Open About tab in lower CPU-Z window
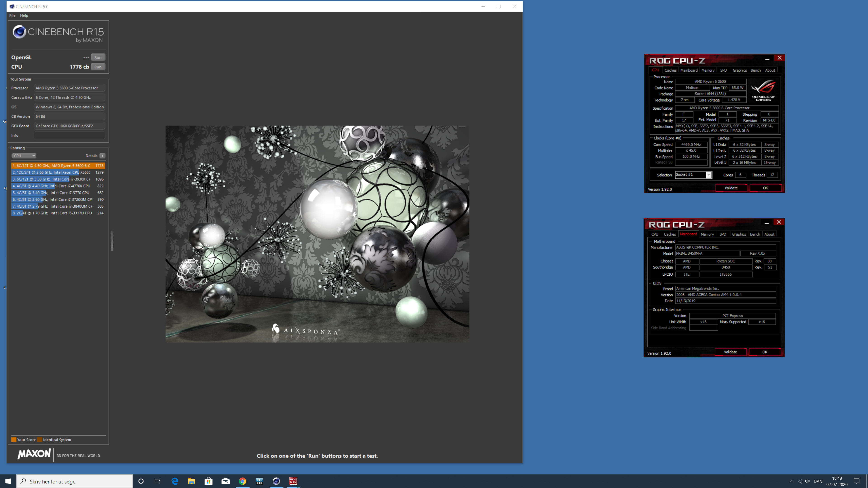This screenshot has width=868, height=488. [x=769, y=234]
